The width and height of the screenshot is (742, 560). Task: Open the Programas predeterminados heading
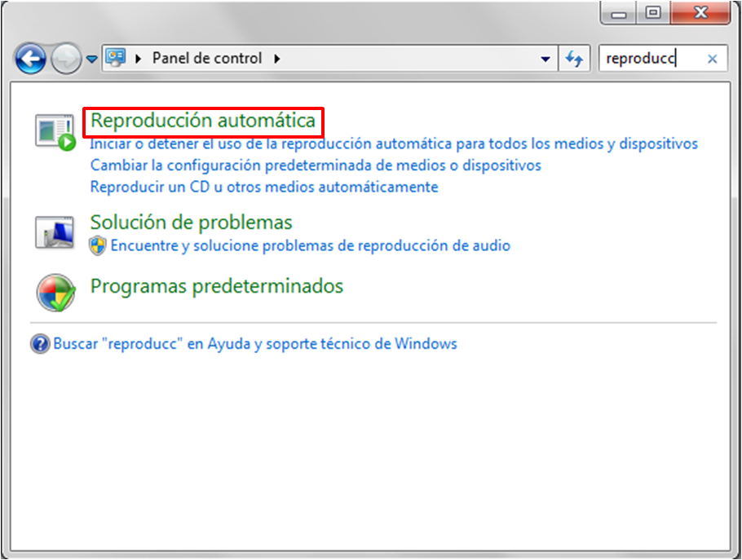point(217,286)
